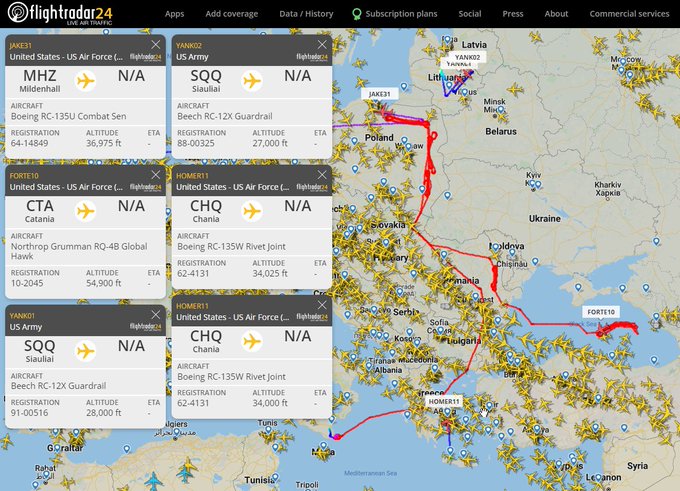Click registration 88-00325
The height and width of the screenshot is (491, 680).
tap(196, 143)
